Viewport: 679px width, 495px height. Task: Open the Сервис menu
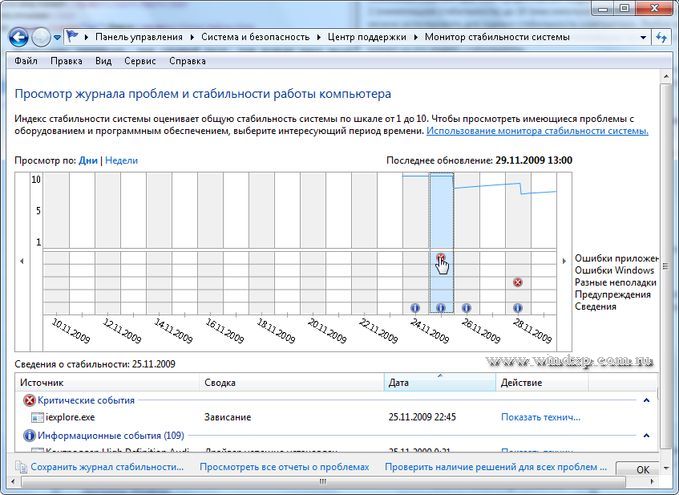coord(140,61)
